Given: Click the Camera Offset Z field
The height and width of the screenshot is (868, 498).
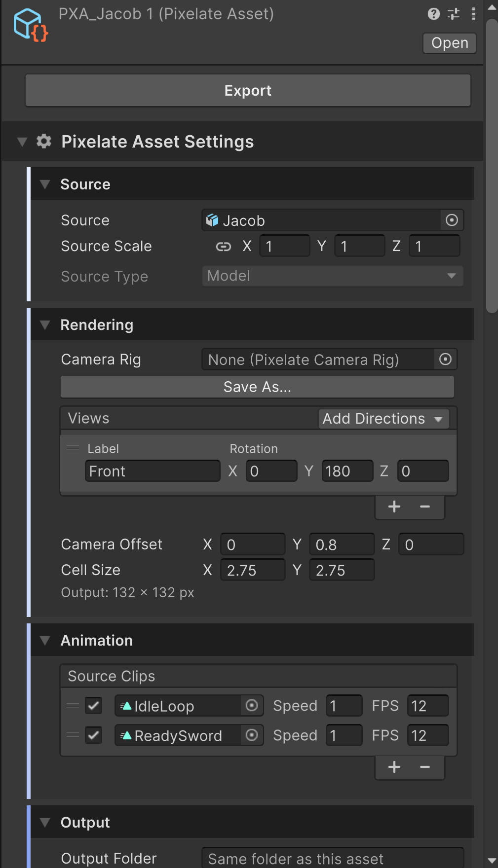Looking at the screenshot, I should (431, 544).
